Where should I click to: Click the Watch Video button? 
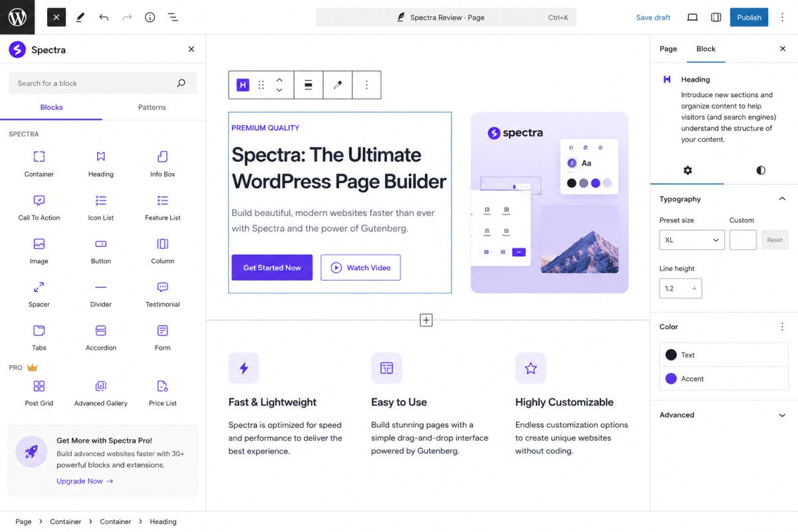pyautogui.click(x=360, y=267)
